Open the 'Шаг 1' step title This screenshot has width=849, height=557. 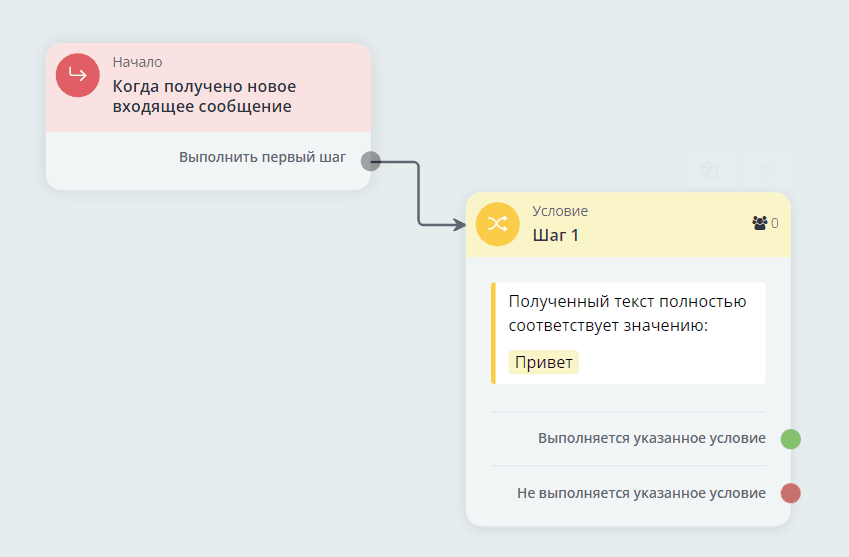pyautogui.click(x=555, y=236)
